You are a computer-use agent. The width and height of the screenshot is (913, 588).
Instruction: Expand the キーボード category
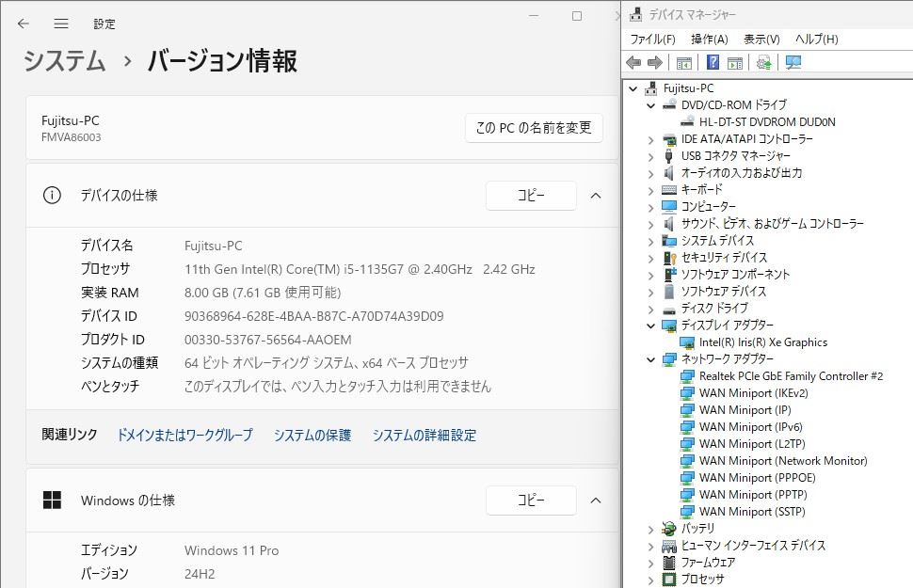(x=649, y=189)
